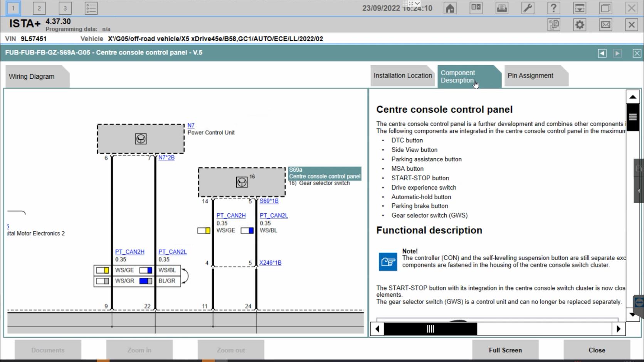Viewport: 644px width, 362px height.
Task: Click the vertical scrollbar thumb in description
Action: pos(633,117)
